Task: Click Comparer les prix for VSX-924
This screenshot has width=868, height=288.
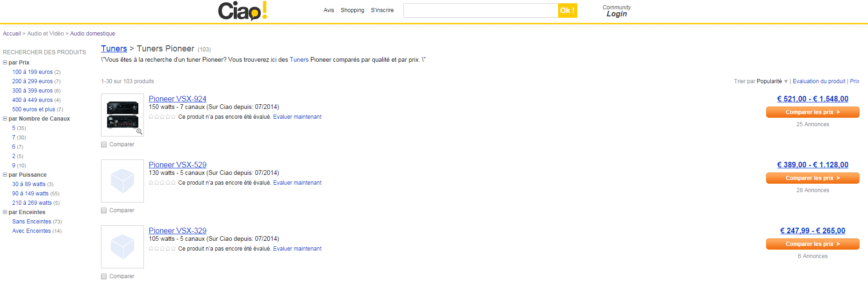Action: 812,112
